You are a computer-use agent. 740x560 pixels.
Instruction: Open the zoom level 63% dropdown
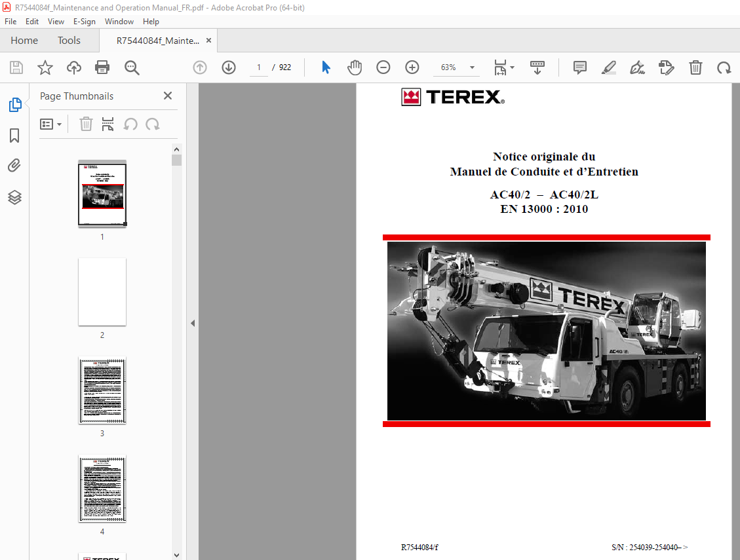[472, 67]
